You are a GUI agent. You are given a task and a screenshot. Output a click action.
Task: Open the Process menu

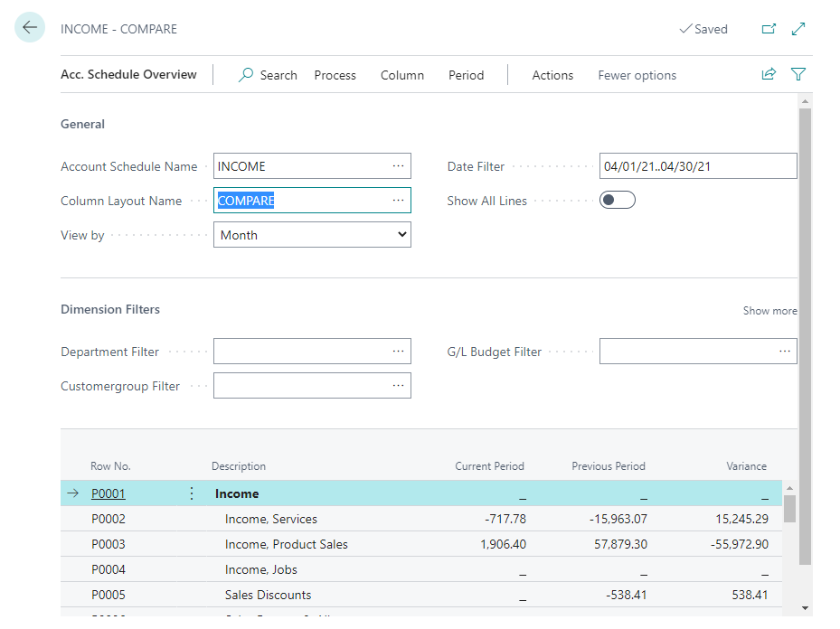point(335,76)
